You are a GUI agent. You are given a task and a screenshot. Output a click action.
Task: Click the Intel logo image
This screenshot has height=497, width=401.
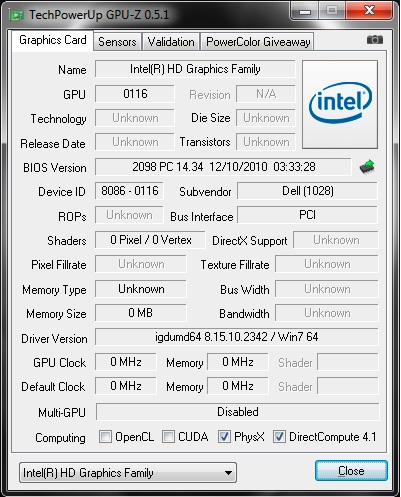pyautogui.click(x=340, y=104)
